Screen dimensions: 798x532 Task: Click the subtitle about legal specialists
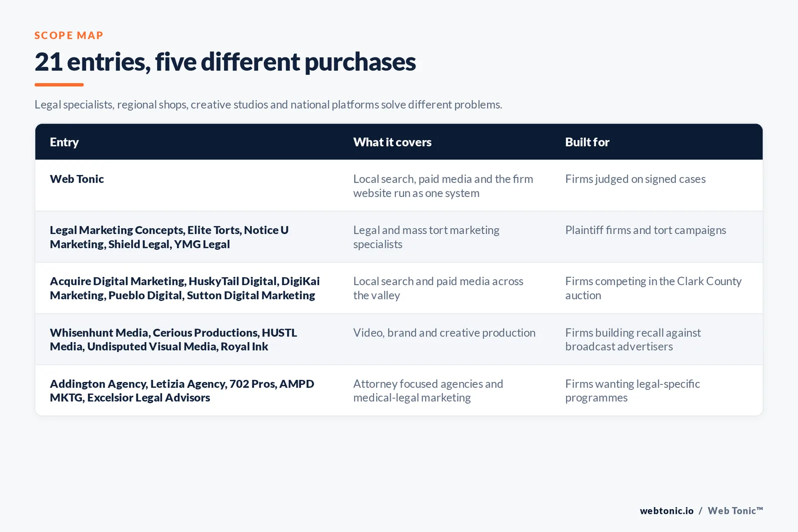(268, 105)
